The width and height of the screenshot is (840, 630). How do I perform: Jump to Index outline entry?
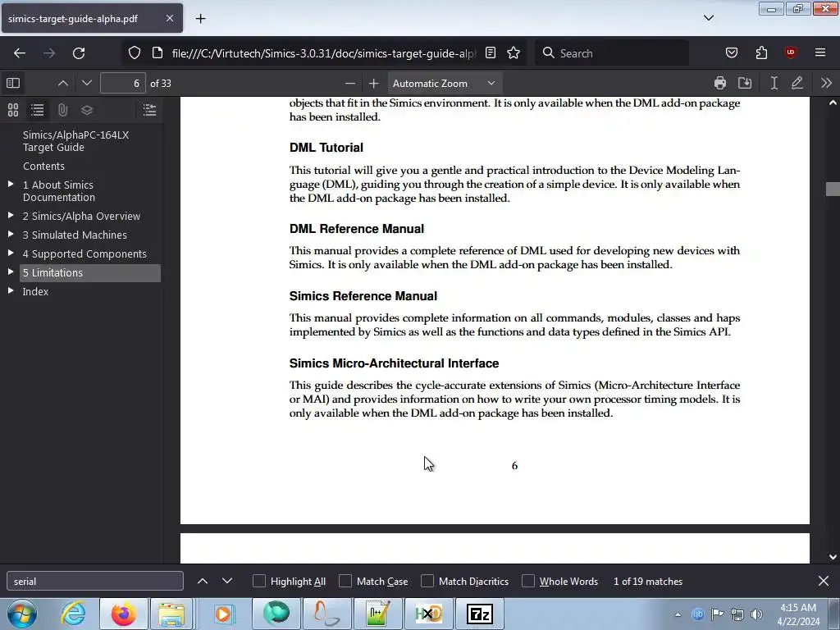tap(35, 291)
